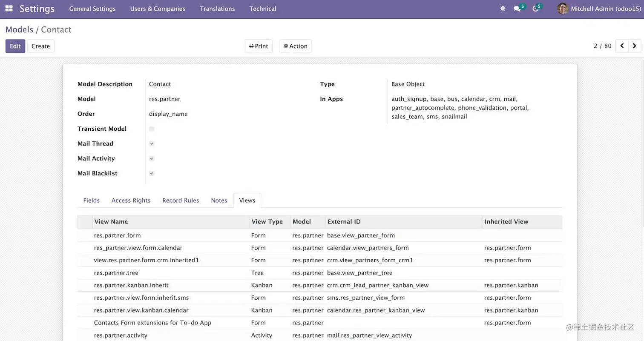The height and width of the screenshot is (341, 644).
Task: Click the 2 / 80 pager counter
Action: (x=603, y=46)
